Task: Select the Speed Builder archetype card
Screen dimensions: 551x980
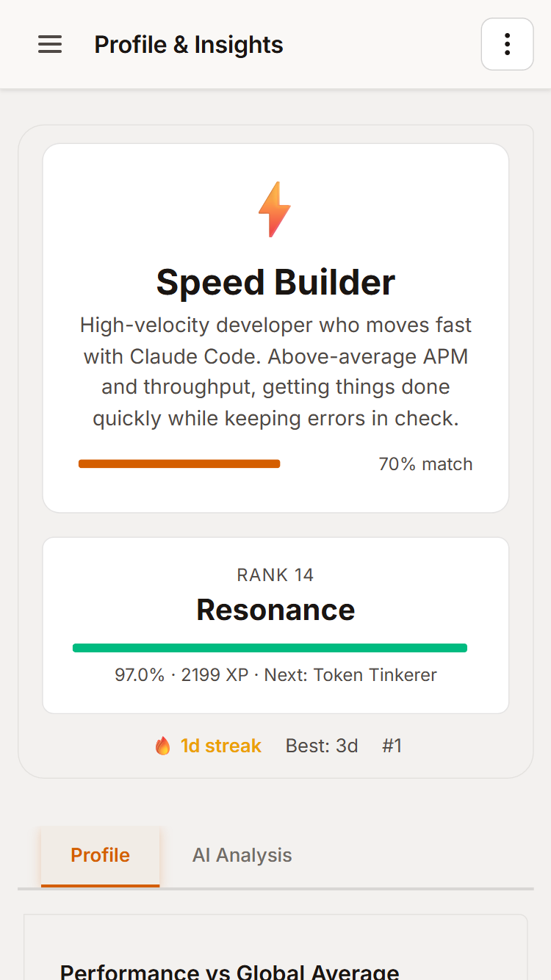Action: pyautogui.click(x=275, y=327)
